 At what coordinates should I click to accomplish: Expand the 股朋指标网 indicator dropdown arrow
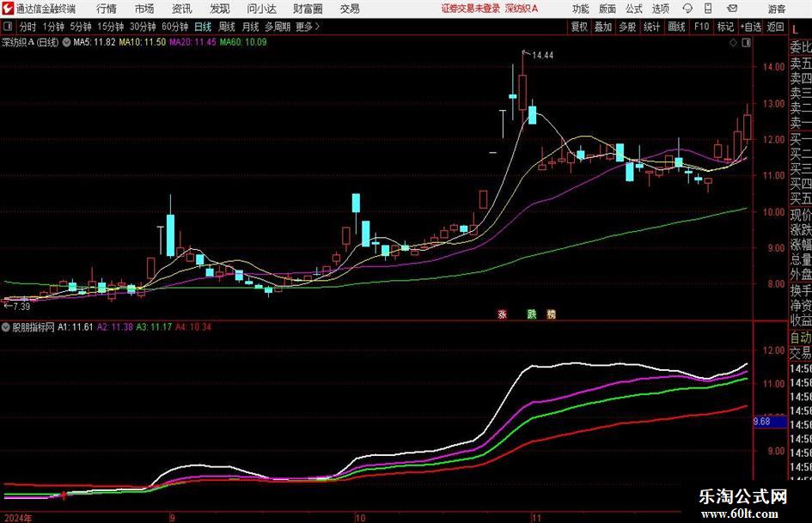click(x=6, y=327)
